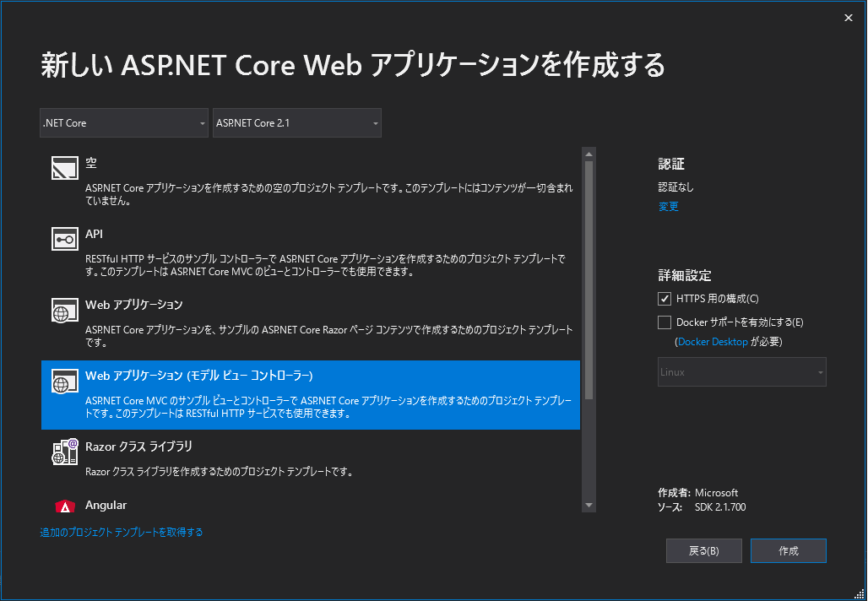This screenshot has height=601, width=868.
Task: Select the 空 (empty) template icon
Action: tap(65, 168)
